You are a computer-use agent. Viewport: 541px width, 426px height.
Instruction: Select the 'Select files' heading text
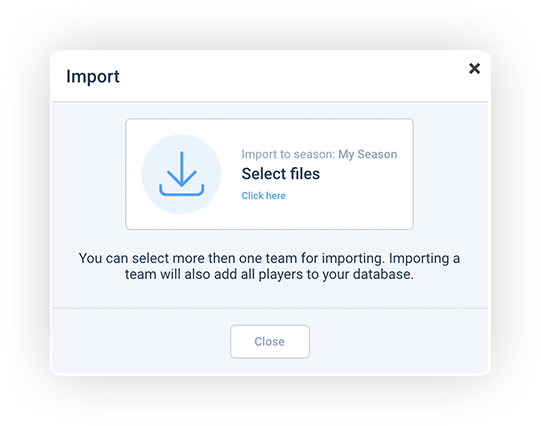tap(281, 174)
